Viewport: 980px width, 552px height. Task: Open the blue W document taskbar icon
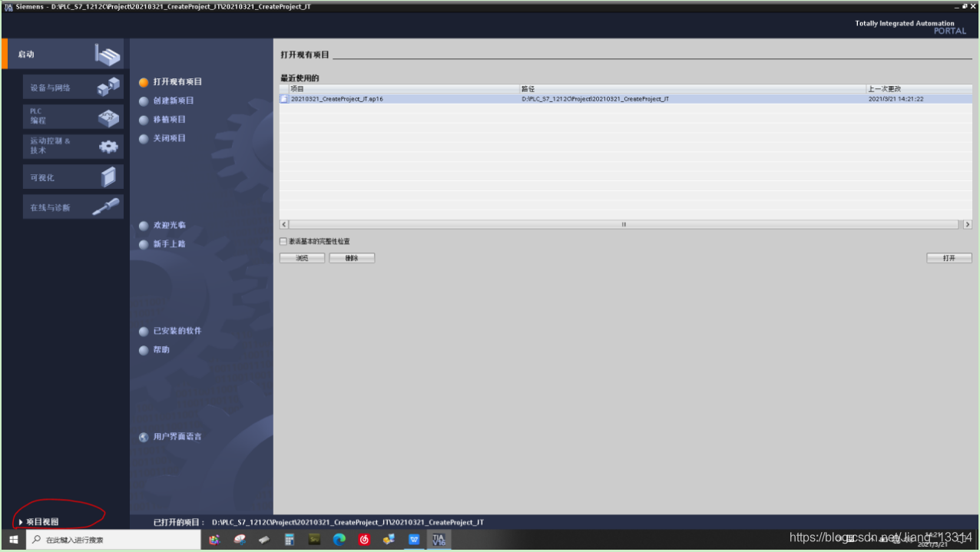pos(414,540)
